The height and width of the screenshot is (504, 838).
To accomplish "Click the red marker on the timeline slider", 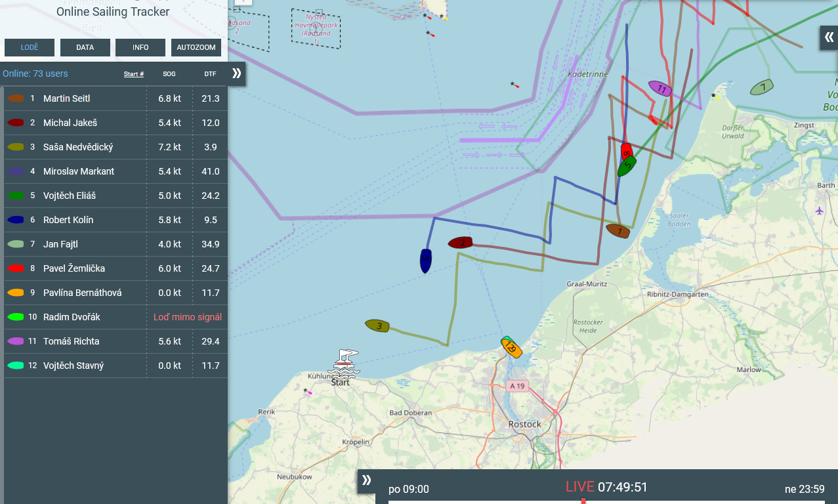I will (x=583, y=501).
